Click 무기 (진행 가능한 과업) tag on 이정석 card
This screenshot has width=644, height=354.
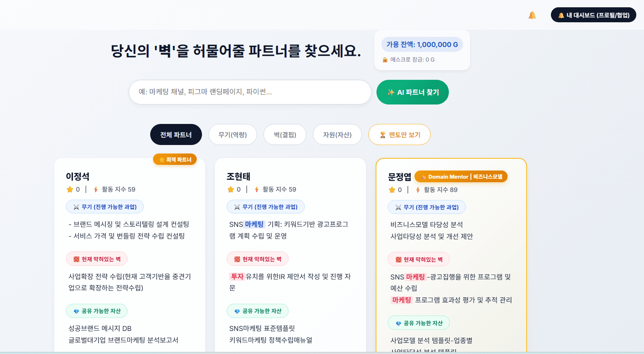pos(105,207)
